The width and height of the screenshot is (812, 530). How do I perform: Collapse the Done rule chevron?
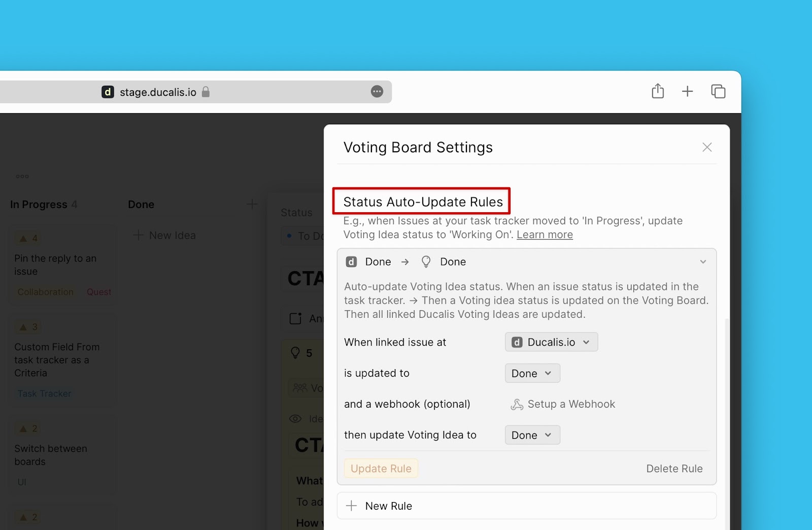pyautogui.click(x=703, y=262)
